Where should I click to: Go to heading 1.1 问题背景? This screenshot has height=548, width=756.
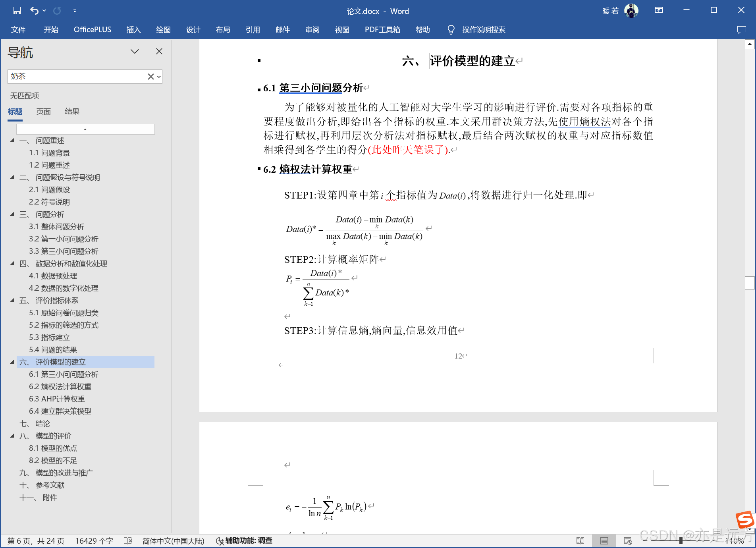[x=49, y=153]
